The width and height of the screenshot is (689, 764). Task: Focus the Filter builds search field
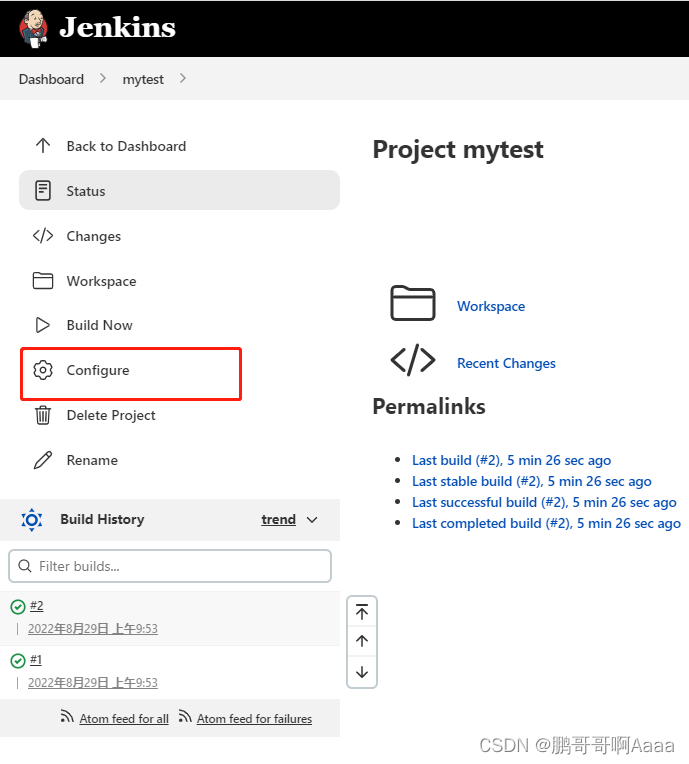(x=170, y=566)
